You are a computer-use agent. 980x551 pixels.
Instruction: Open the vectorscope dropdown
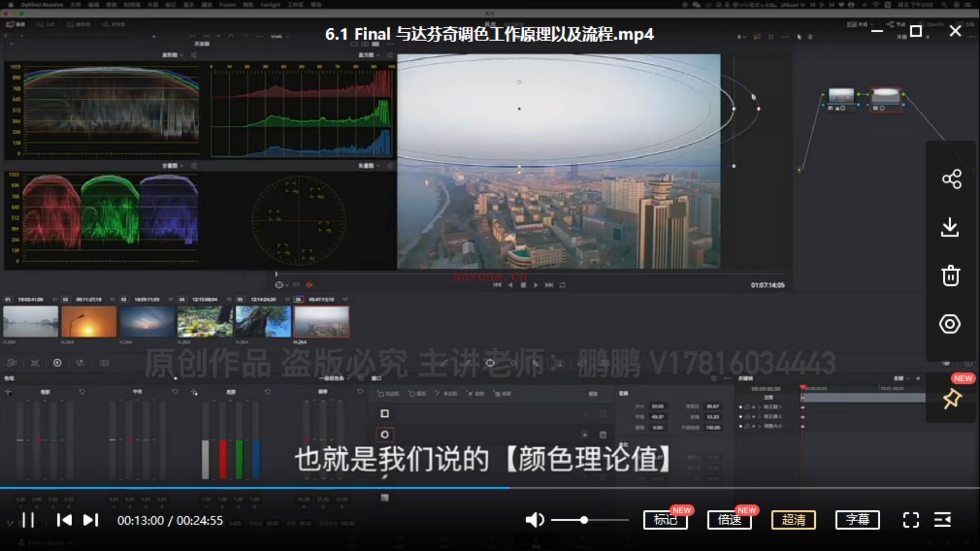tap(369, 166)
